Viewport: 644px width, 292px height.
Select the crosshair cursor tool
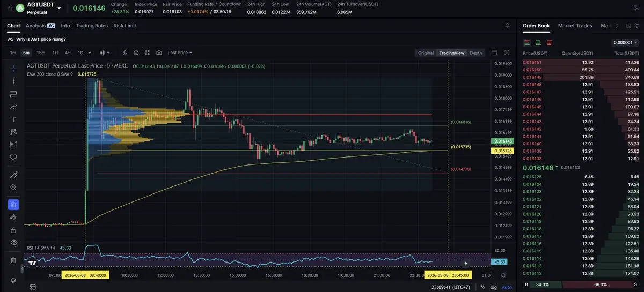pyautogui.click(x=13, y=69)
